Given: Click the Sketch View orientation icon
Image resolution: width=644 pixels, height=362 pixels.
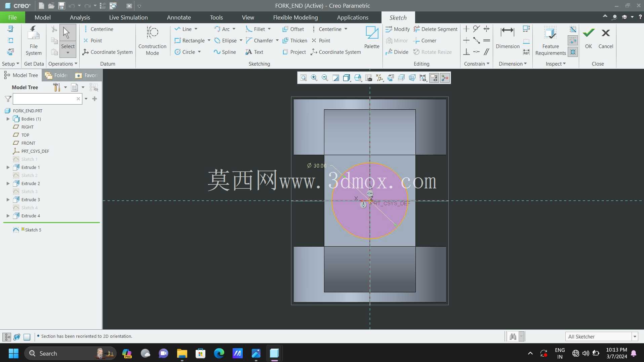Looking at the screenshot, I should pos(391,78).
